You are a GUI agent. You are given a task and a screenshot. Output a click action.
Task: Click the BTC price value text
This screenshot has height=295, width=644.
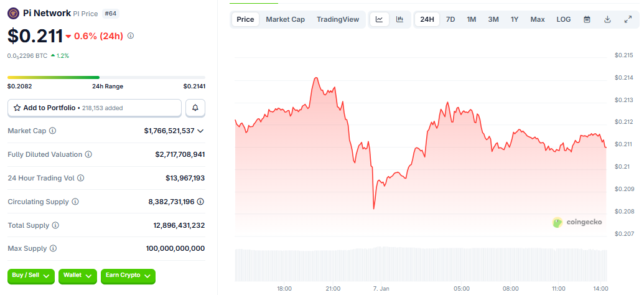(27, 55)
